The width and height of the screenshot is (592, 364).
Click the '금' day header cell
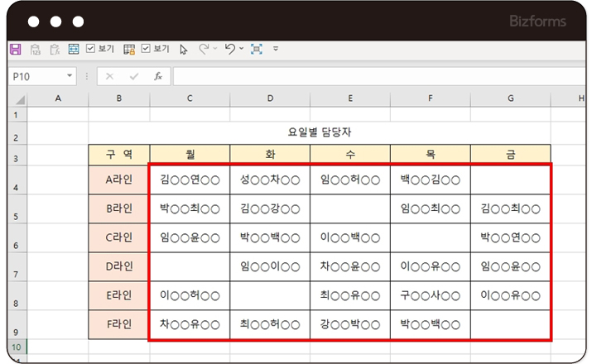coord(511,155)
